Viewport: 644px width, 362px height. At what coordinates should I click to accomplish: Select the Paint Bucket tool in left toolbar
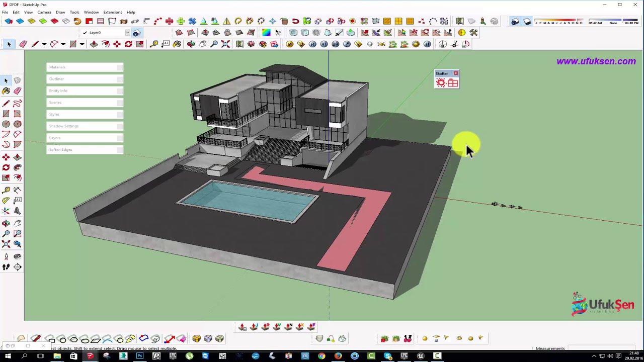[x=6, y=91]
